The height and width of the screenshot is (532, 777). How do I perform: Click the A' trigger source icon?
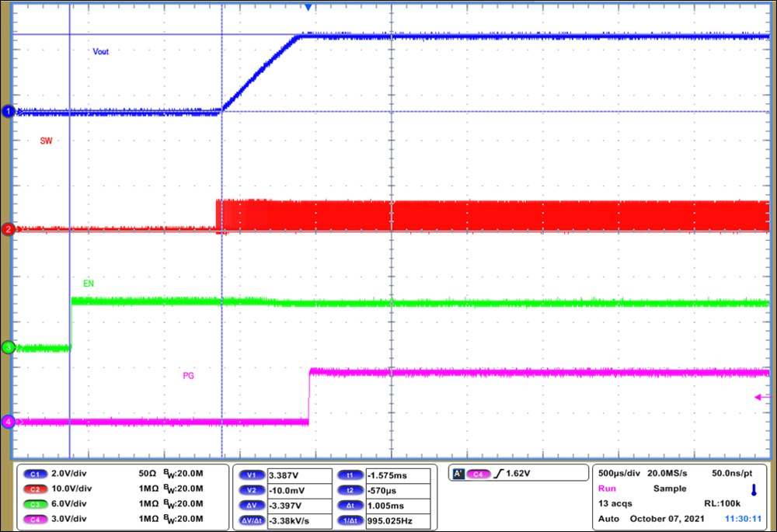460,471
